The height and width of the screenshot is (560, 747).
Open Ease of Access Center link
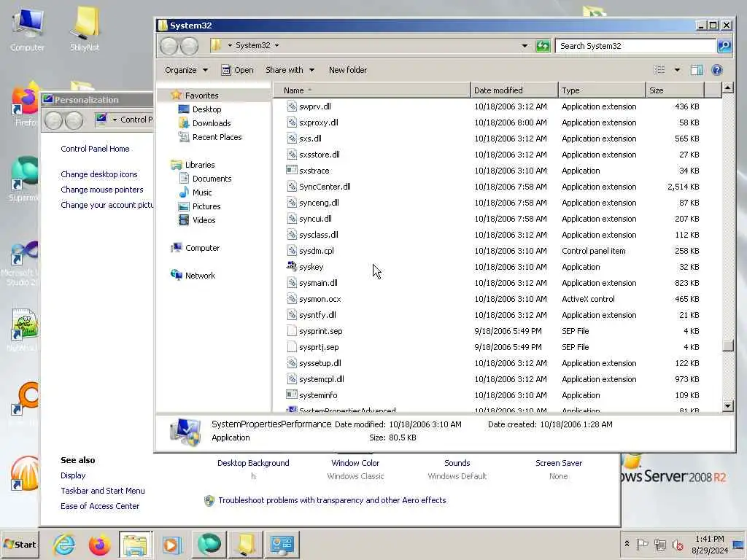99,506
